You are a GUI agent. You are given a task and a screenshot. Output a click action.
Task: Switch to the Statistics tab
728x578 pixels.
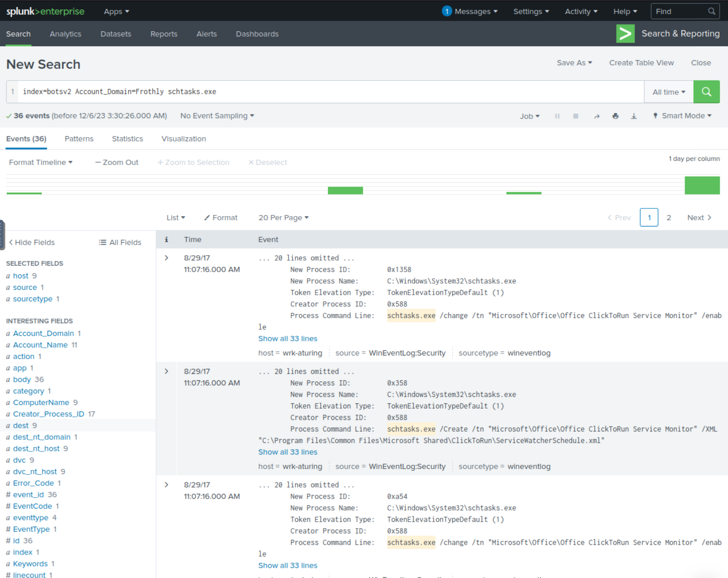127,139
